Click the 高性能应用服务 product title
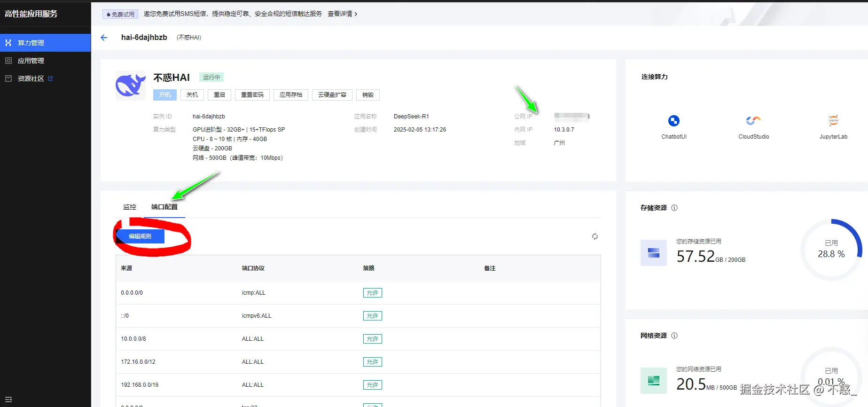The height and width of the screenshot is (407, 868). (x=31, y=14)
